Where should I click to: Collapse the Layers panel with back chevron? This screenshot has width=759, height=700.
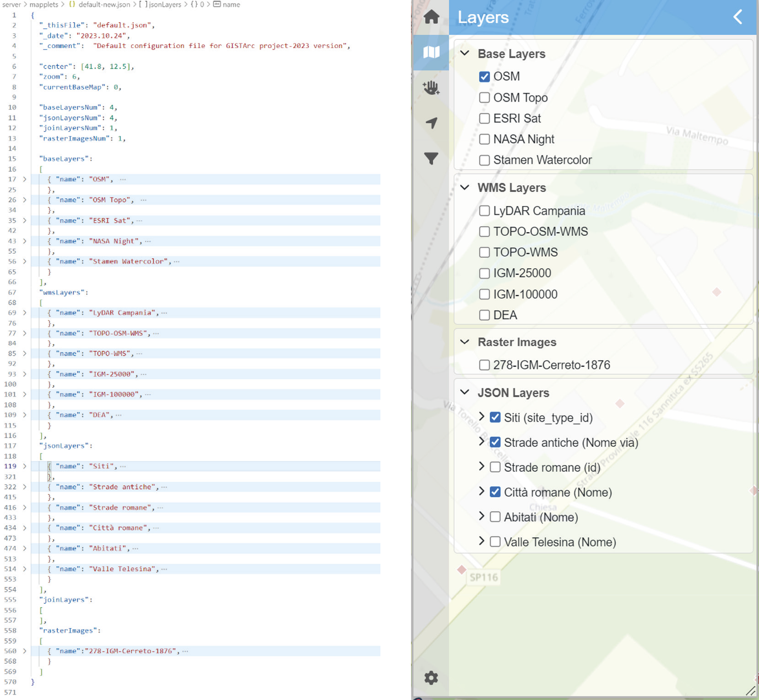737,17
